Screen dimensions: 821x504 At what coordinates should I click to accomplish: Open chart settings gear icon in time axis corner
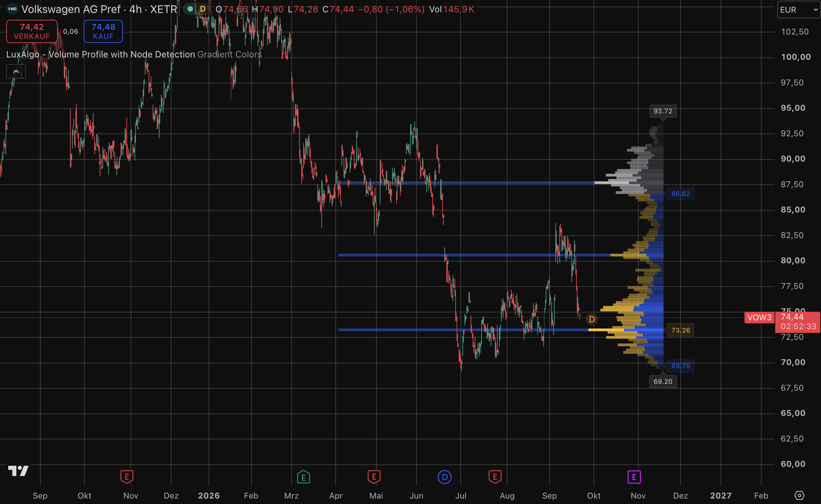coord(799,495)
